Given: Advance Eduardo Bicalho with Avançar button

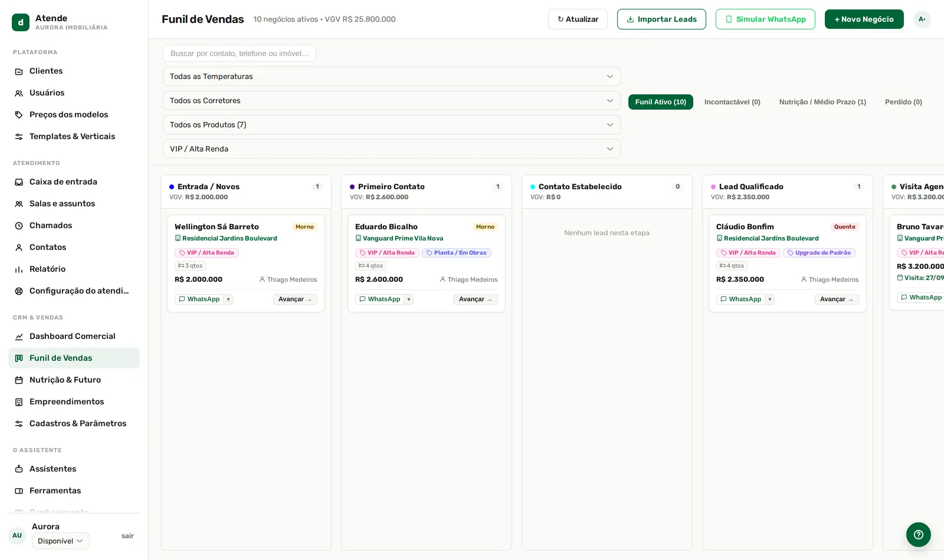Looking at the screenshot, I should tap(476, 299).
